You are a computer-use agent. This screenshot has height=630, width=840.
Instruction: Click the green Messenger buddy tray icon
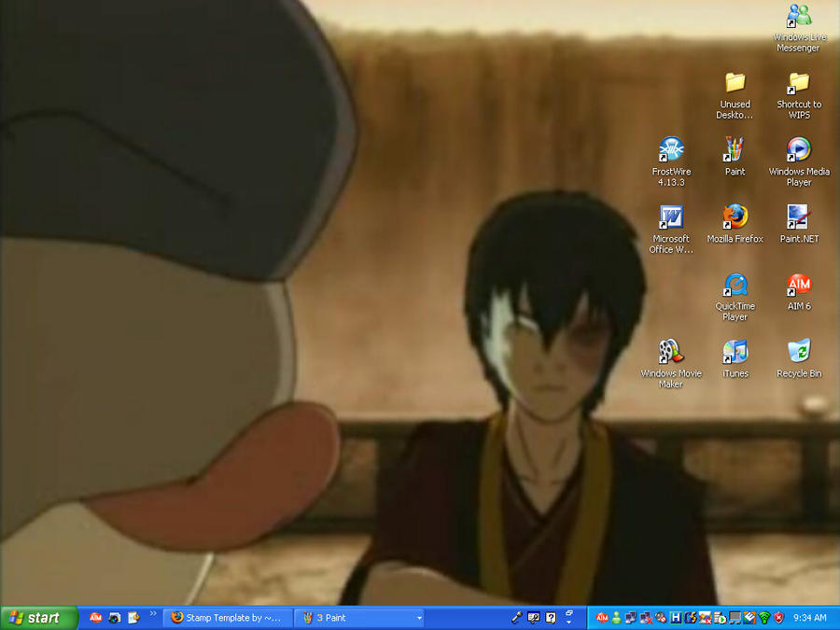pyautogui.click(x=616, y=618)
